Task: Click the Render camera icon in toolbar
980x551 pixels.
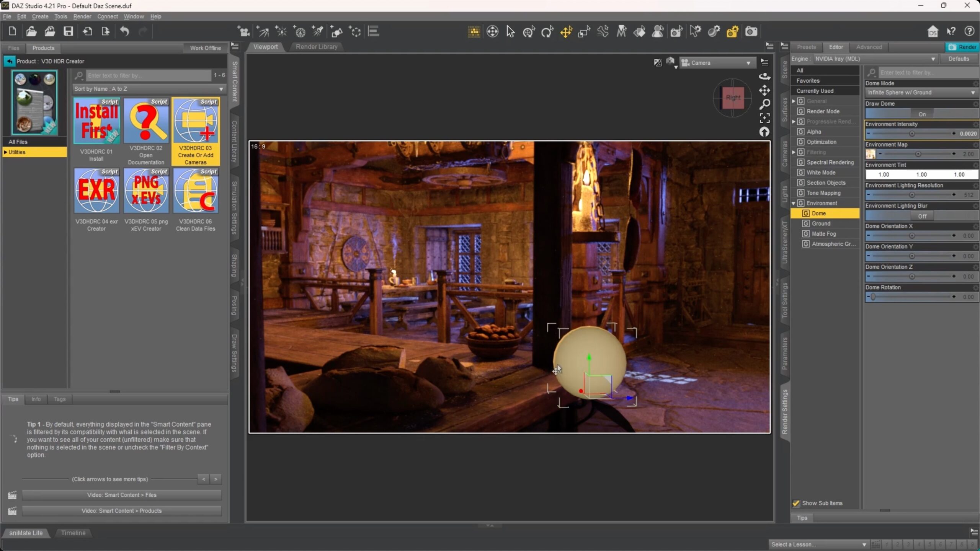Action: [751, 31]
